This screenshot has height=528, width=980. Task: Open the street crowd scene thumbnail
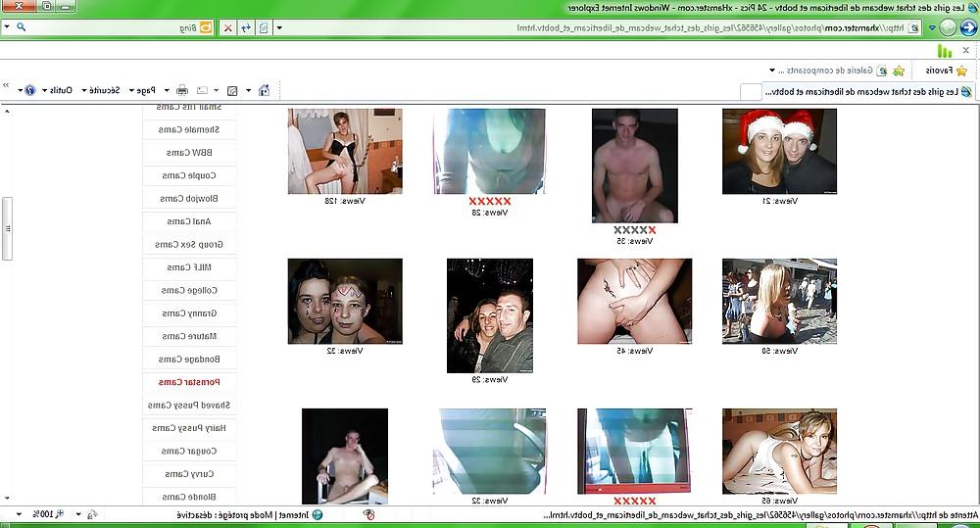[x=779, y=301]
